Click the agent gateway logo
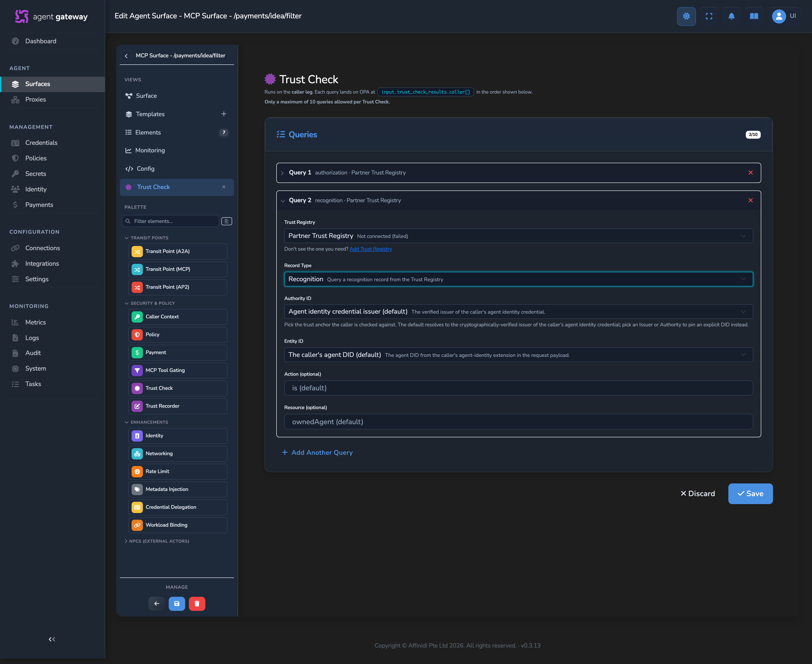 (x=52, y=16)
